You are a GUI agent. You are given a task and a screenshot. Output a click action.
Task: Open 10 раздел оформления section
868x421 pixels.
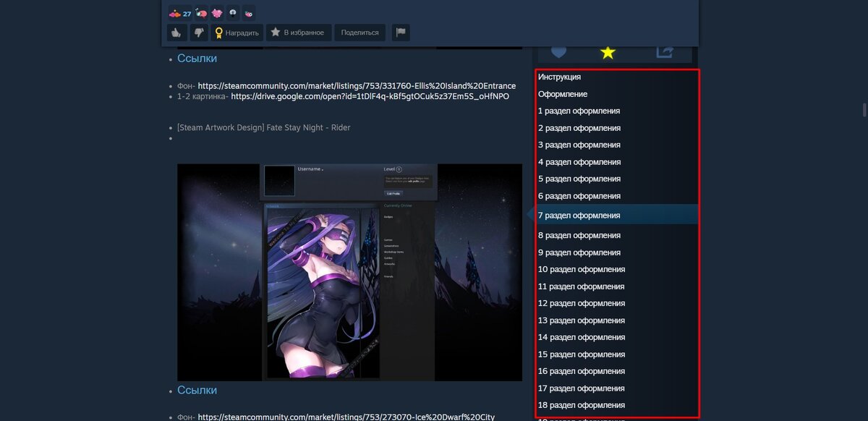(582, 269)
